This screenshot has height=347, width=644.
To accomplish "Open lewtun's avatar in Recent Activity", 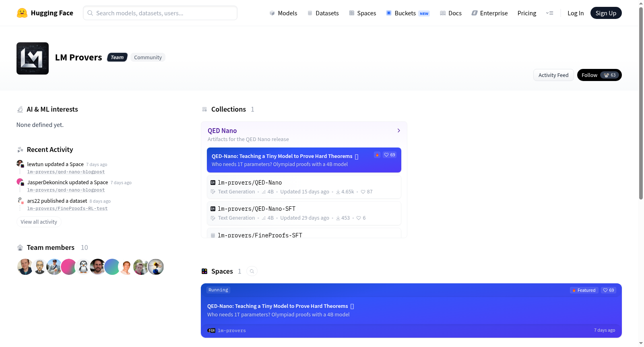I will pos(20,164).
